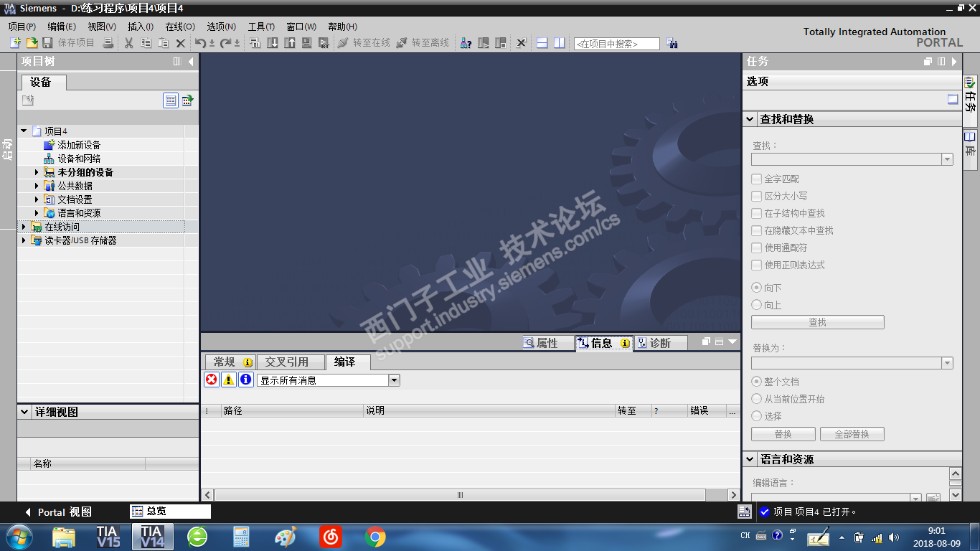Click the Cut scissors icon
Viewport: 980px width, 551px height.
pyautogui.click(x=129, y=43)
